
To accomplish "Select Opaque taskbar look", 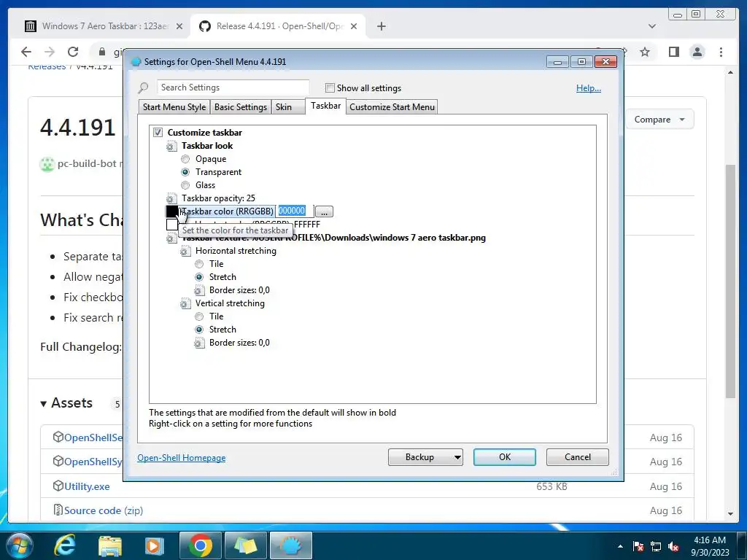I will (185, 159).
